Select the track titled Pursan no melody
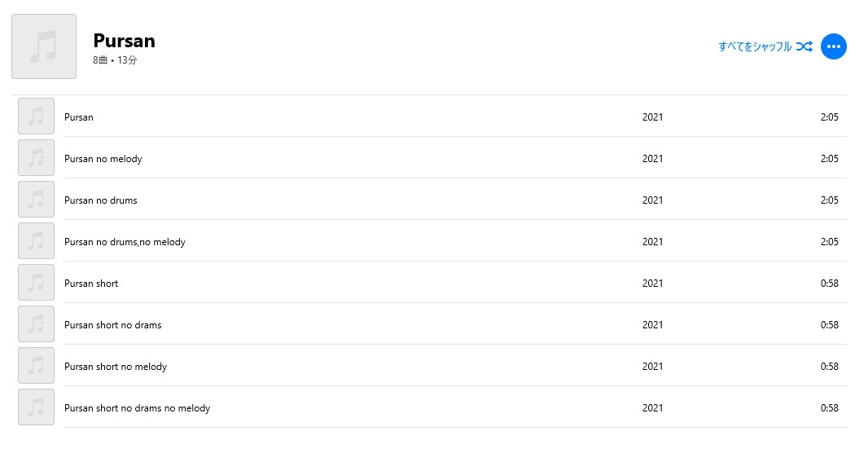Viewport: 868px width, 453px height. [103, 159]
